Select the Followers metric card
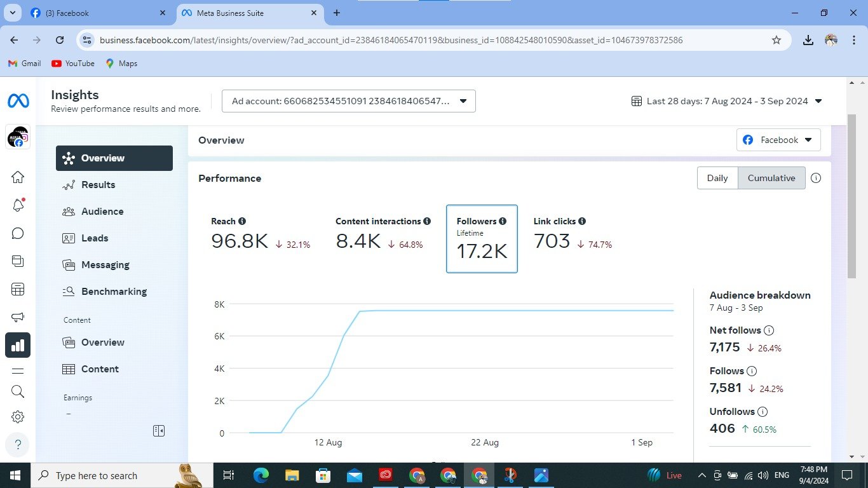 pos(482,239)
